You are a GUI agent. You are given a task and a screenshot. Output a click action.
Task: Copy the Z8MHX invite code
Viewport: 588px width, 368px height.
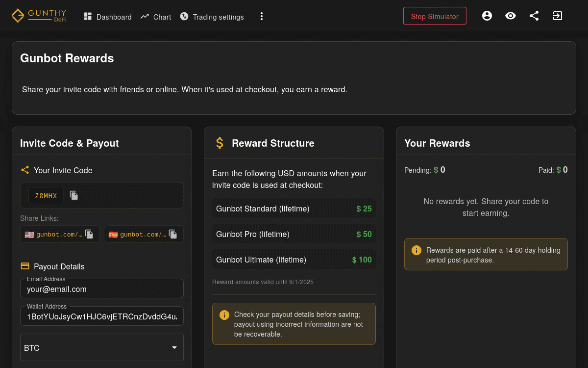coord(73,195)
